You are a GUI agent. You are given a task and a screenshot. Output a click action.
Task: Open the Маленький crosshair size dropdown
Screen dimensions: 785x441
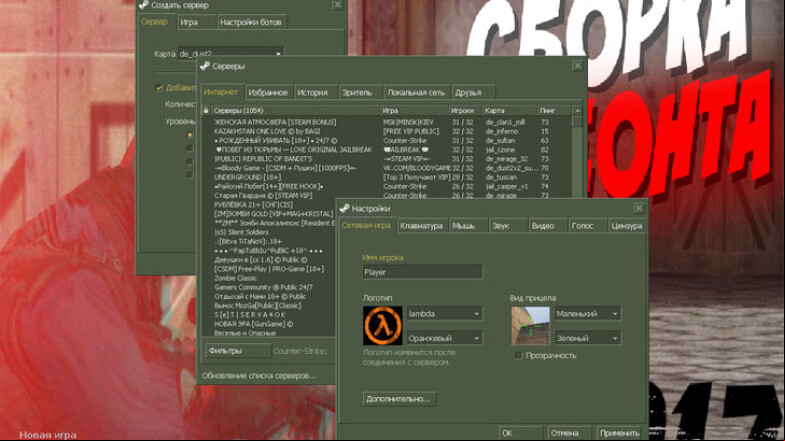[588, 314]
